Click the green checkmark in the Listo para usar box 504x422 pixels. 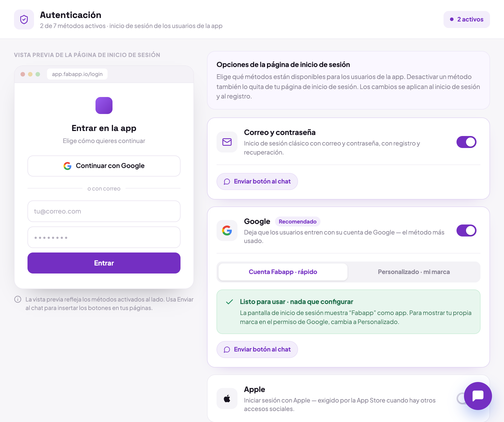coord(229,302)
